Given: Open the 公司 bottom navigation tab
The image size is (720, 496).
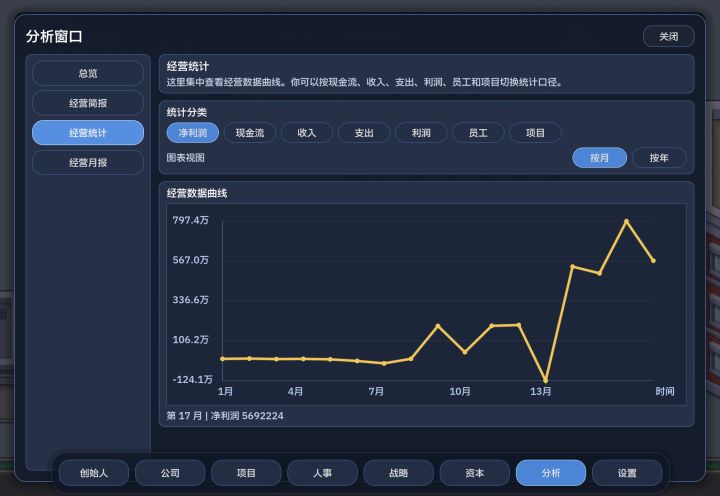Looking at the screenshot, I should pos(170,473).
